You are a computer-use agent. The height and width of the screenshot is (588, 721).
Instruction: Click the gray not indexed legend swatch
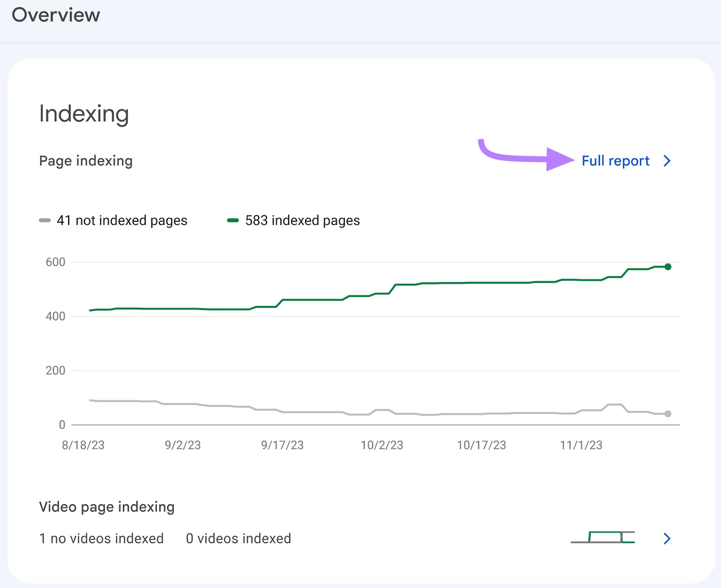(45, 220)
